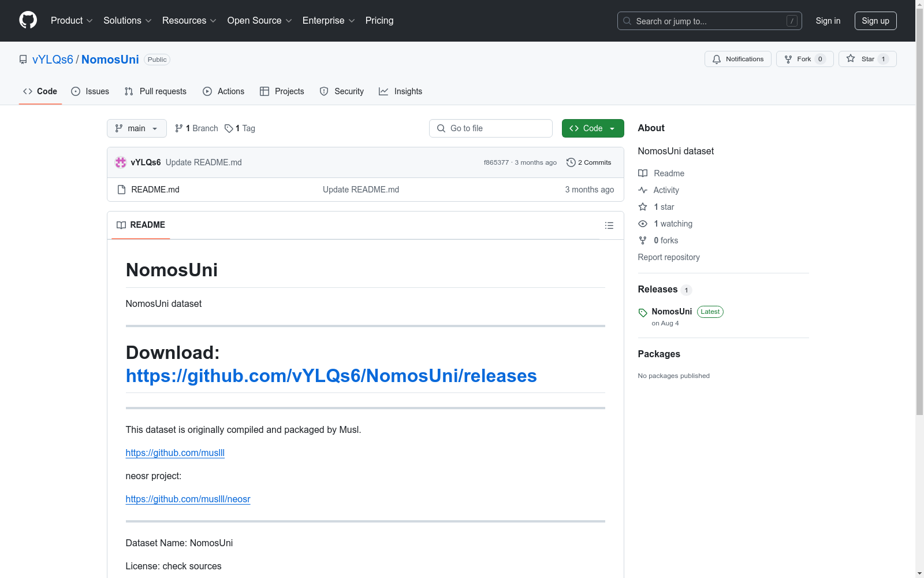Jump to Readme from About sidebar
This screenshot has width=924, height=578.
(661, 173)
